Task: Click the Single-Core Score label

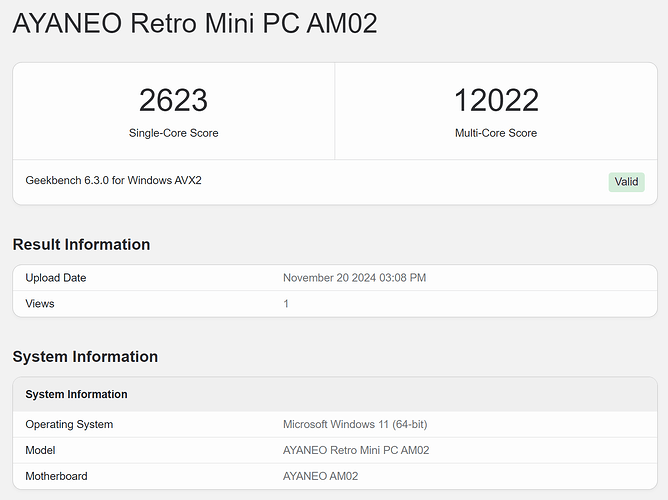Action: pos(173,133)
